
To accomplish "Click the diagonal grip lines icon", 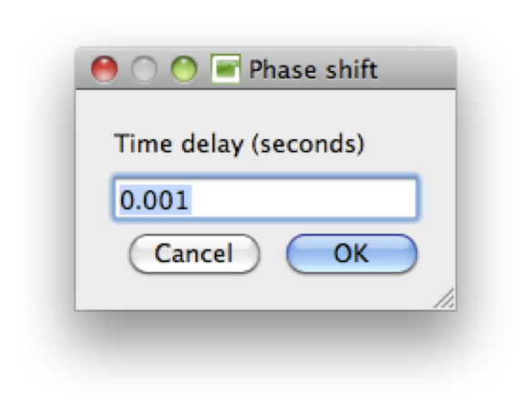I will pyautogui.click(x=445, y=298).
